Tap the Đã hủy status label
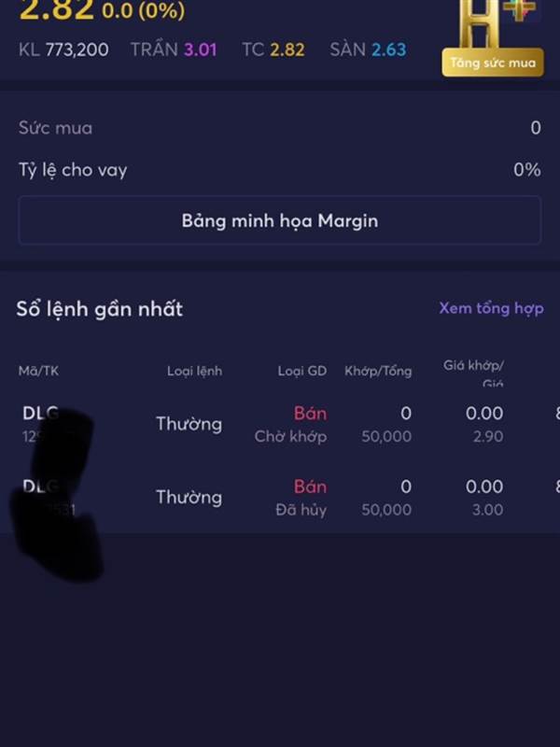The width and height of the screenshot is (560, 747). pos(301,510)
